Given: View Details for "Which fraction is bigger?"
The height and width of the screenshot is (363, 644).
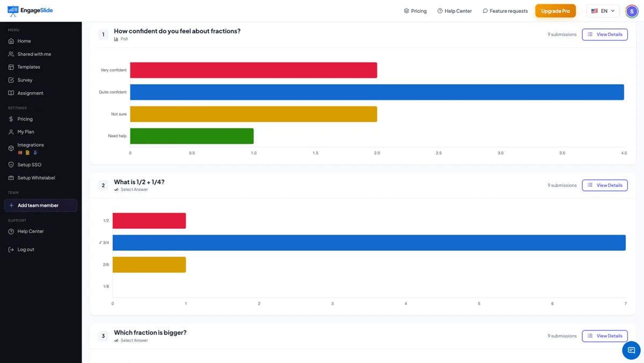Looking at the screenshot, I should click(605, 336).
